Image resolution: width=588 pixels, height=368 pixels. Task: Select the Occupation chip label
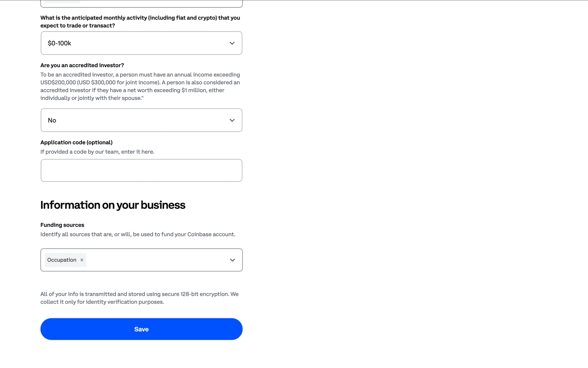pyautogui.click(x=62, y=260)
